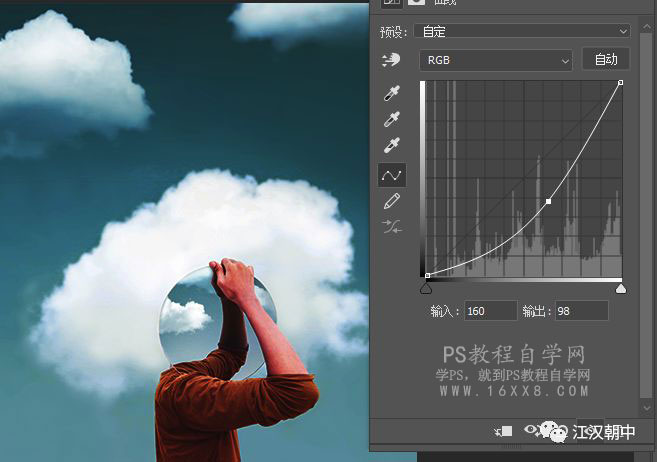Click the clip to layer icon

pos(503,431)
